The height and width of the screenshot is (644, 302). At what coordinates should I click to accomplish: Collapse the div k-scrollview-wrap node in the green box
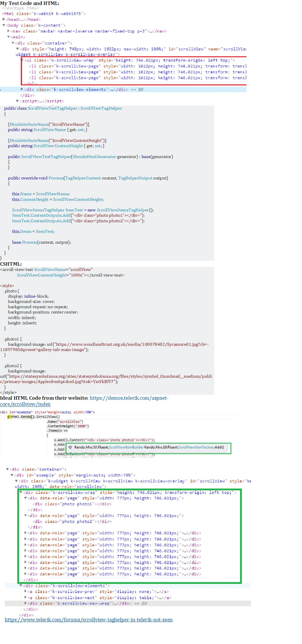[x=21, y=492]
